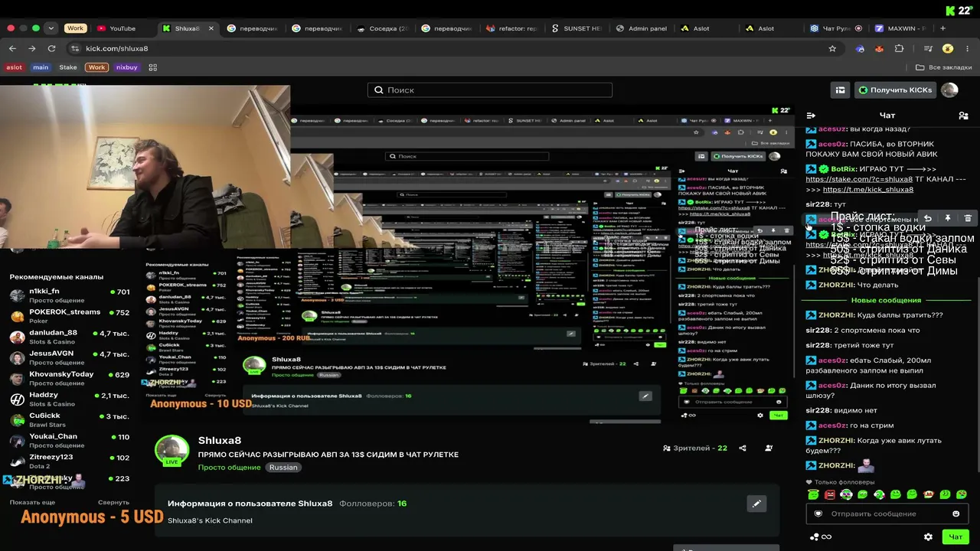Click the Russian language tag
The image size is (980, 551).
pyautogui.click(x=283, y=468)
